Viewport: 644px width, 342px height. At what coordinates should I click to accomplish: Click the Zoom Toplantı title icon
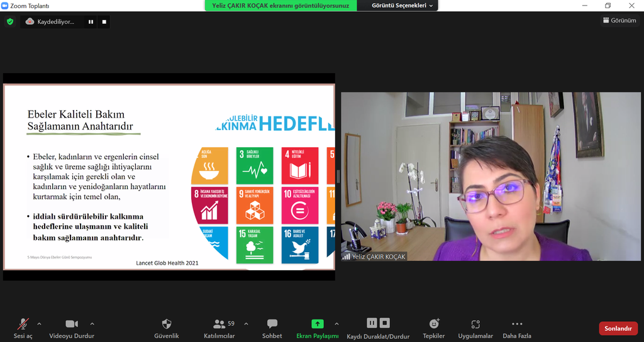pos(5,6)
